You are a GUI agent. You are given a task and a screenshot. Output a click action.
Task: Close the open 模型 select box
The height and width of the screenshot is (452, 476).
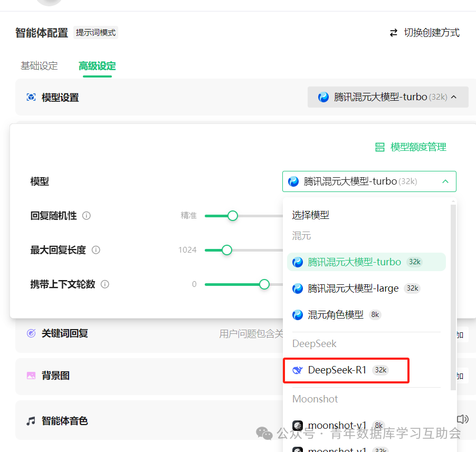369,181
